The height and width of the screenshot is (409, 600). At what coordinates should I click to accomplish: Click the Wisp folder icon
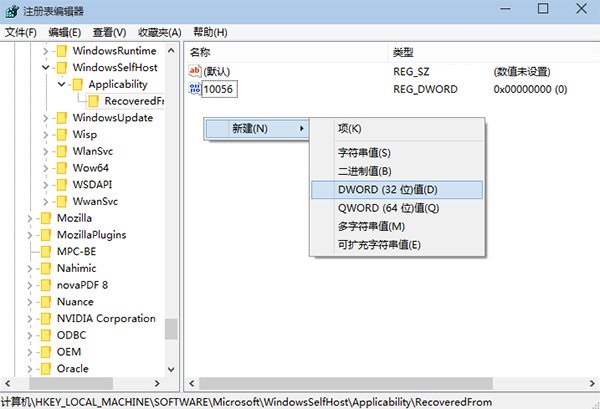click(x=62, y=135)
